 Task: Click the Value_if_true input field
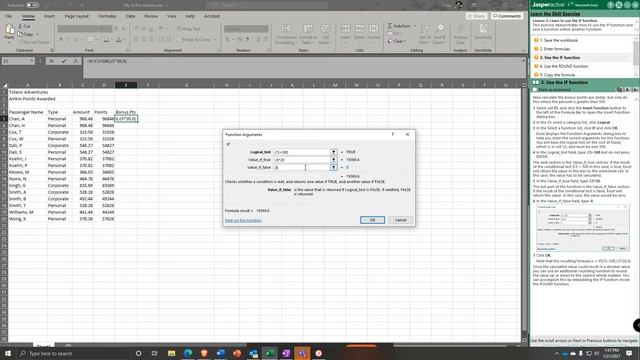click(x=301, y=160)
